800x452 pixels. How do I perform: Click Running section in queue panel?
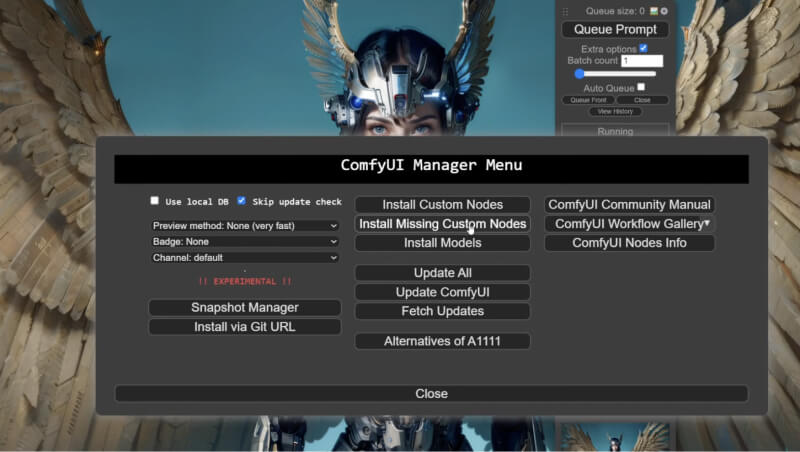pos(615,131)
